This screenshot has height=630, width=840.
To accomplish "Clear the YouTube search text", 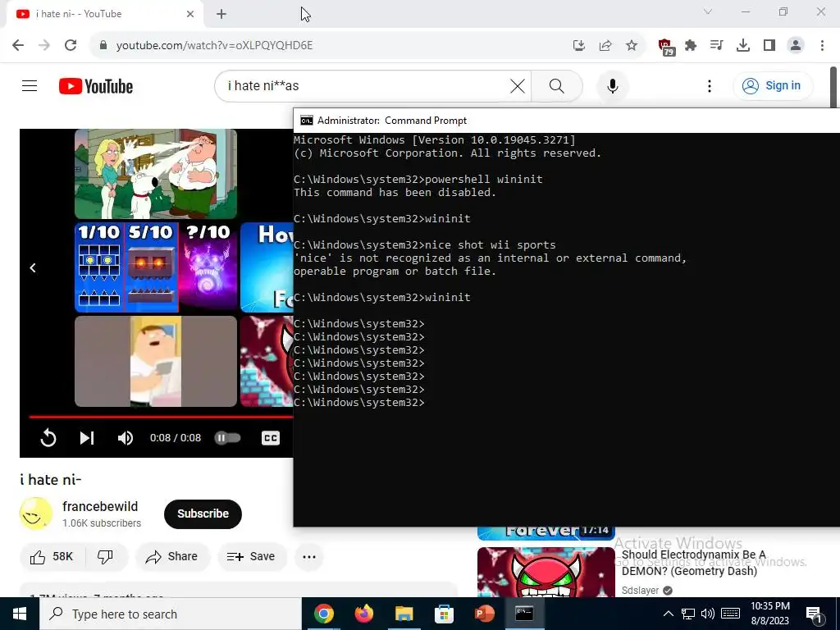I will coord(518,85).
